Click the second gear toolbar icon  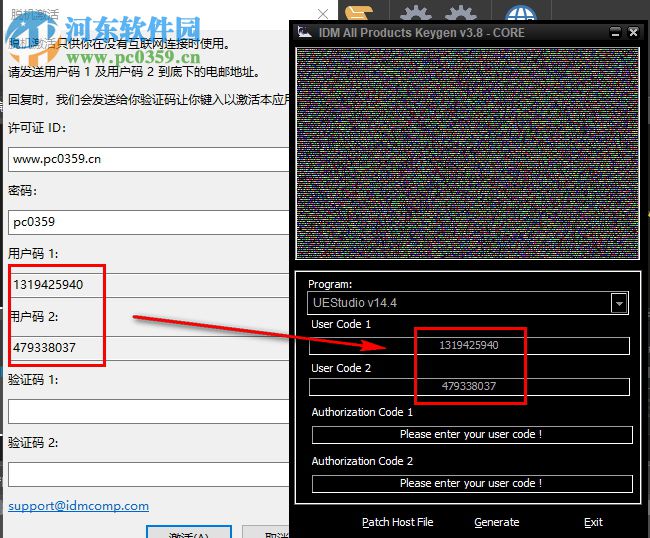tap(461, 12)
